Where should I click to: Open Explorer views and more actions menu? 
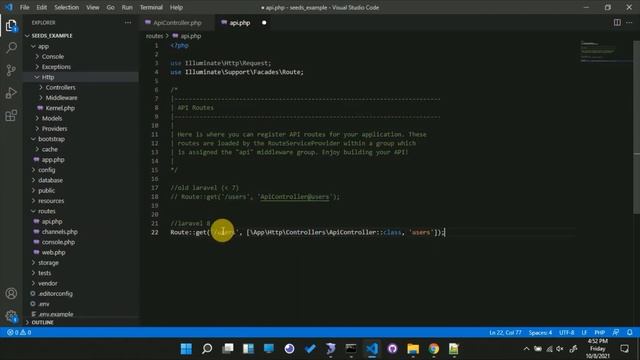[x=128, y=23]
